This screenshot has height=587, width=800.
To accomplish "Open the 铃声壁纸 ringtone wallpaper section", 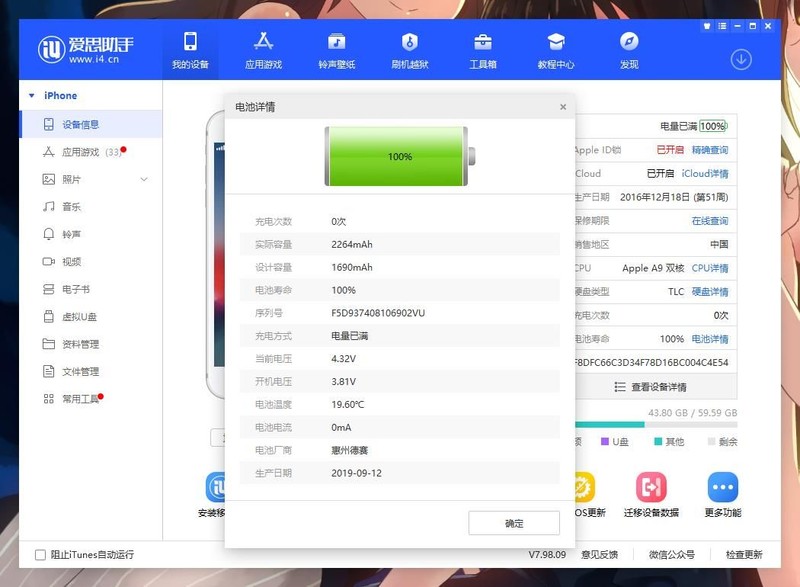I will pos(337,49).
